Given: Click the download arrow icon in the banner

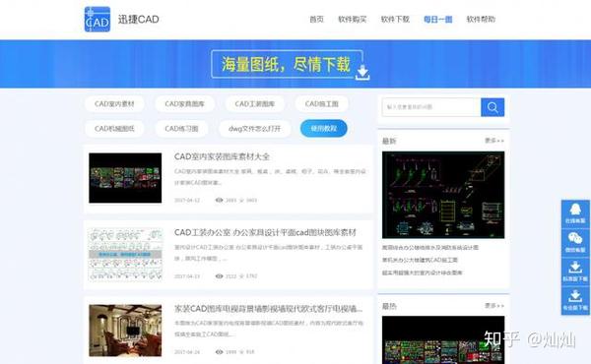Looking at the screenshot, I should pyautogui.click(x=362, y=73).
